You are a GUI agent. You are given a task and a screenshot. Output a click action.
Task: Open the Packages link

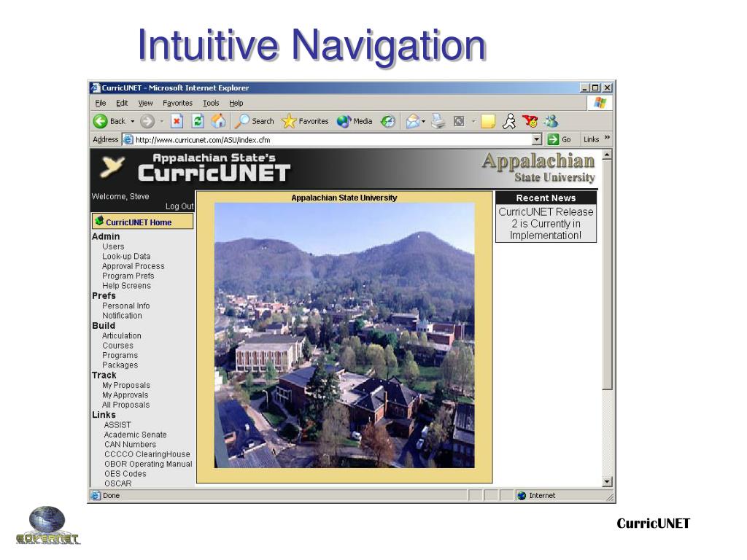coord(120,365)
